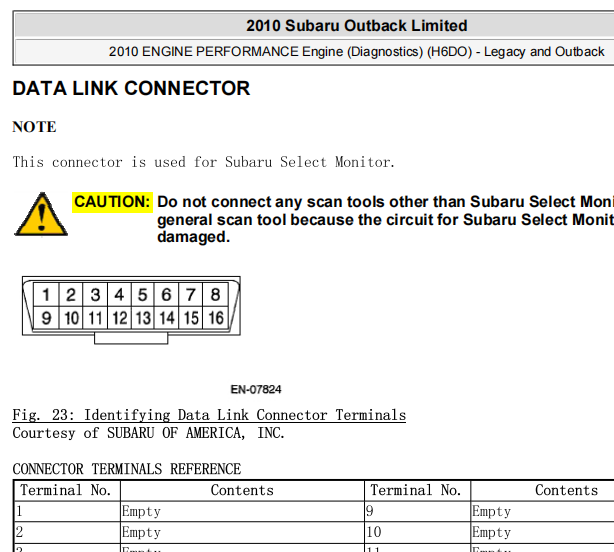614x552 pixels.
Task: Click terminal 16 in the connector diagram
Action: pyautogui.click(x=215, y=318)
